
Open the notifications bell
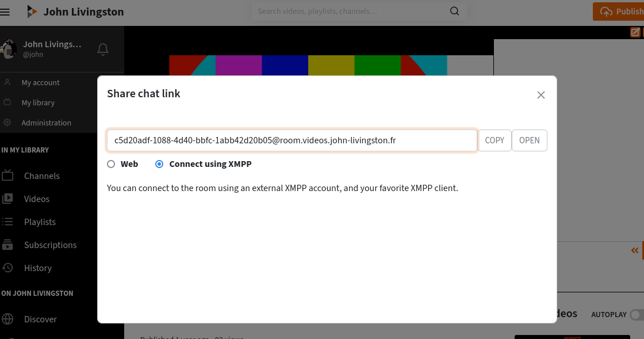[103, 49]
